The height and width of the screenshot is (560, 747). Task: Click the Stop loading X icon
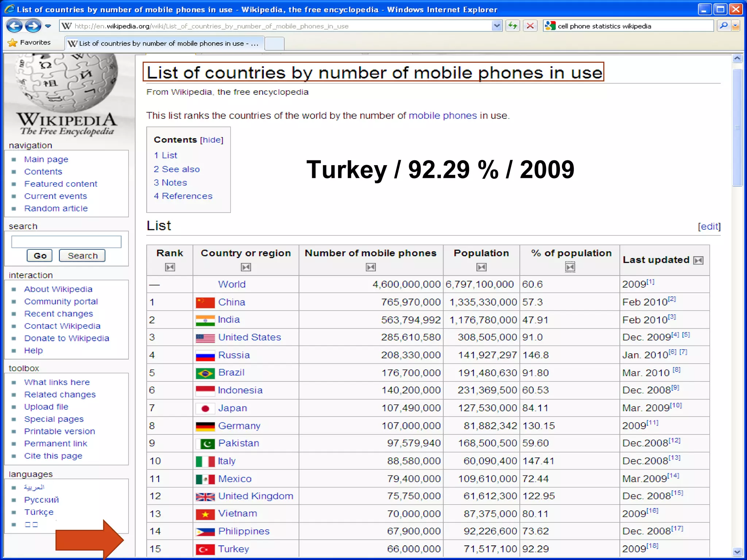[x=530, y=26]
